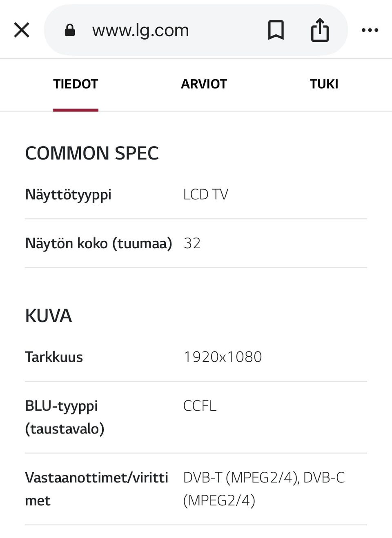The width and height of the screenshot is (392, 538).
Task: Select the TIEDOT tab
Action: coord(76,84)
